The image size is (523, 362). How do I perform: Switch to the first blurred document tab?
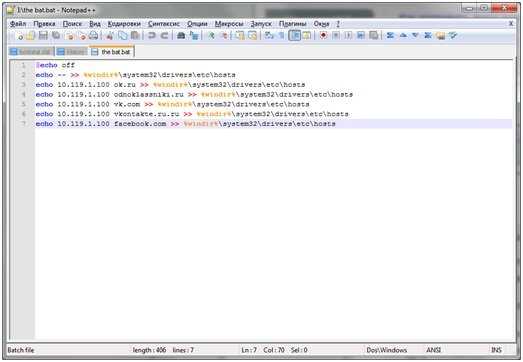31,52
